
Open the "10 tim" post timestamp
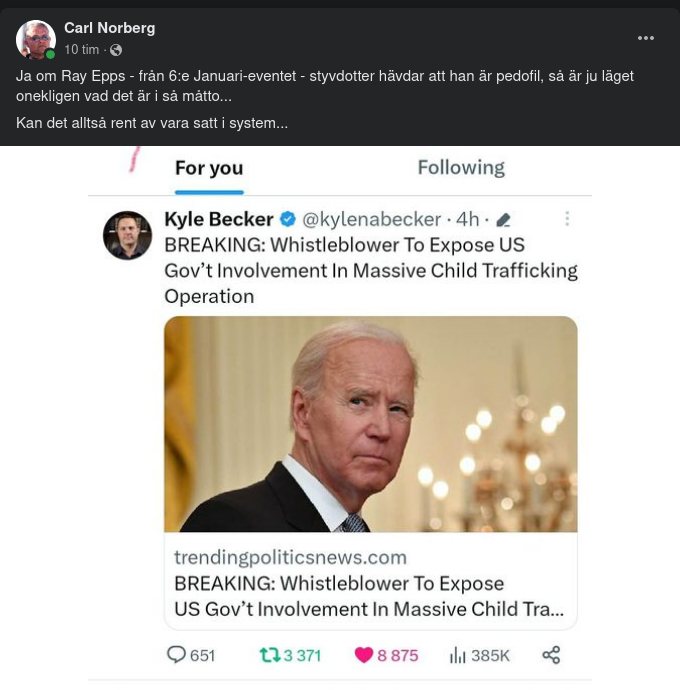[81, 50]
